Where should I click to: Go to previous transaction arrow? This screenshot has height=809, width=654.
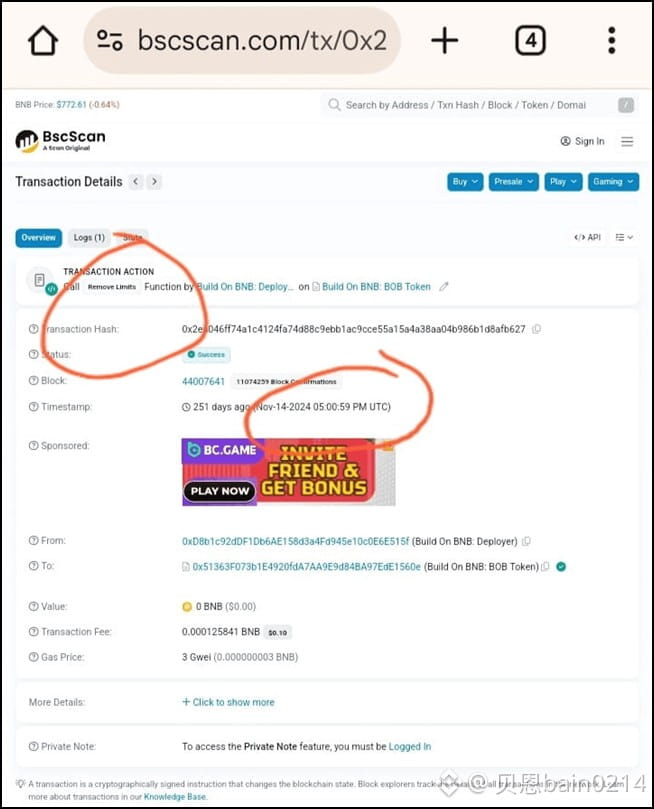point(136,182)
